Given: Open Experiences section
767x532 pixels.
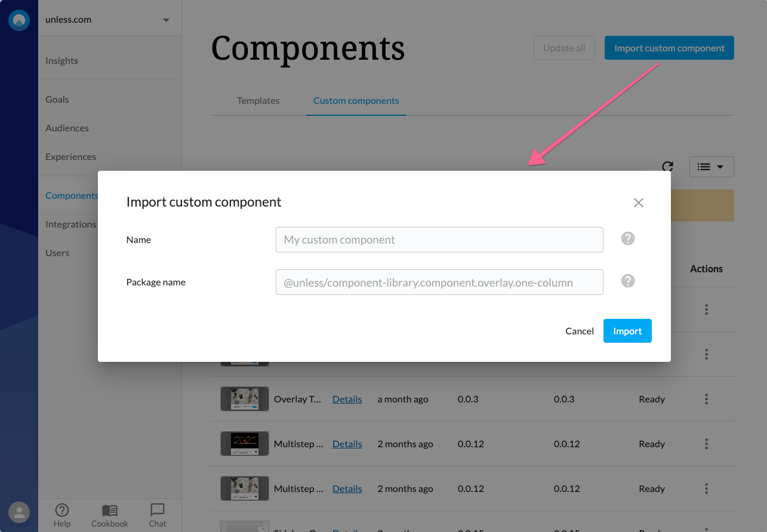Looking at the screenshot, I should click(x=70, y=157).
